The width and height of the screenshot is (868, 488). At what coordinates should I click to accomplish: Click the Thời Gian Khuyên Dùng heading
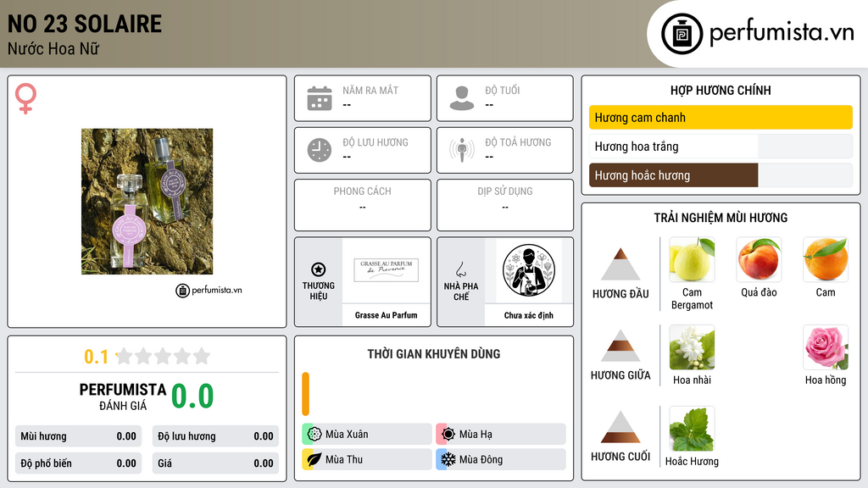(434, 354)
